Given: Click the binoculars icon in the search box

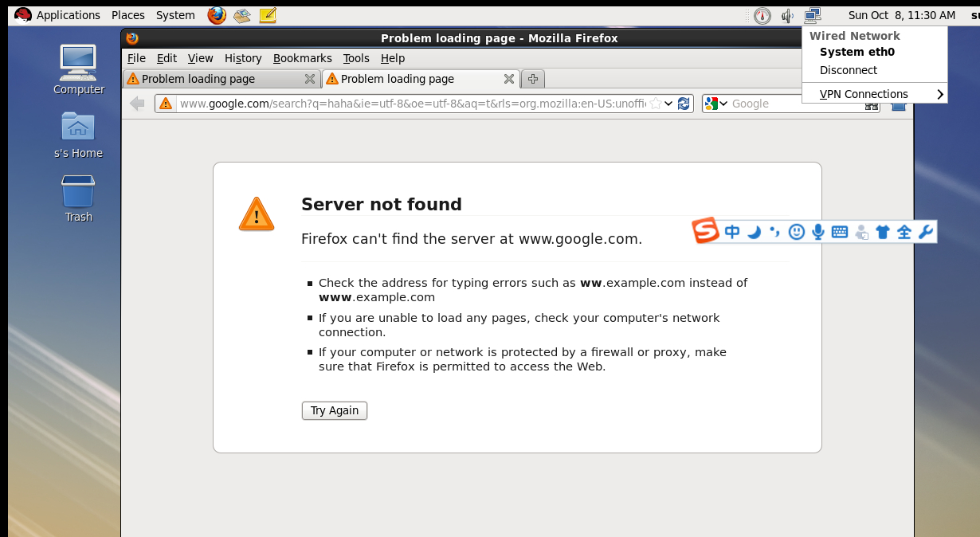Looking at the screenshot, I should coord(871,105).
